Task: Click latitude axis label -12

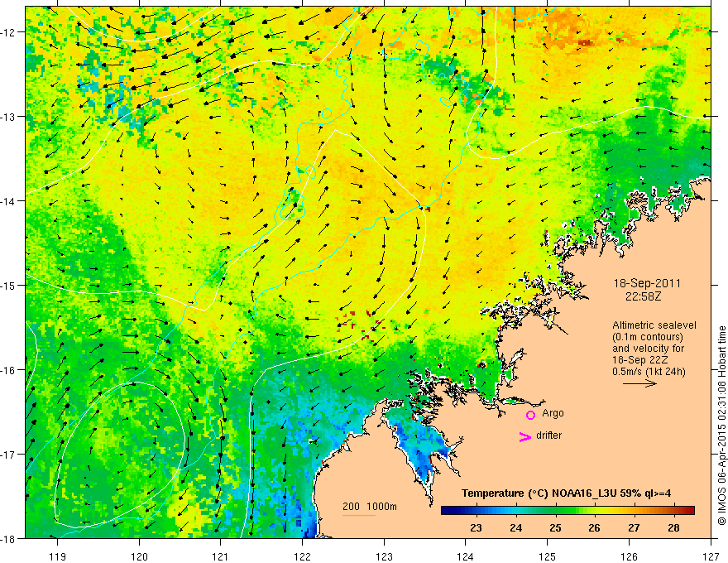Action: pyautogui.click(x=9, y=32)
